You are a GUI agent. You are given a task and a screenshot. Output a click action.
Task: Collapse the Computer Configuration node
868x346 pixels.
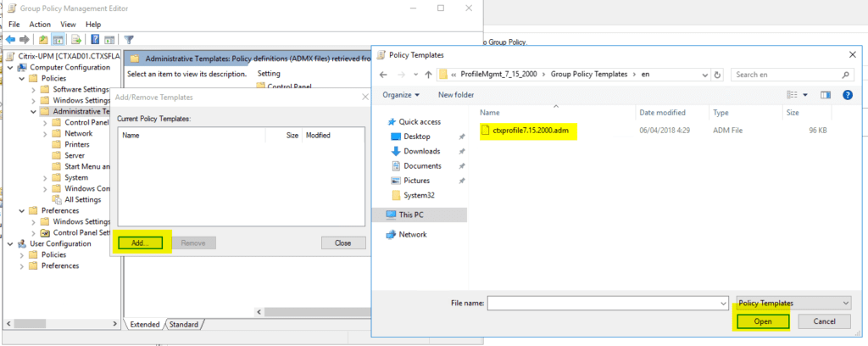(x=11, y=68)
